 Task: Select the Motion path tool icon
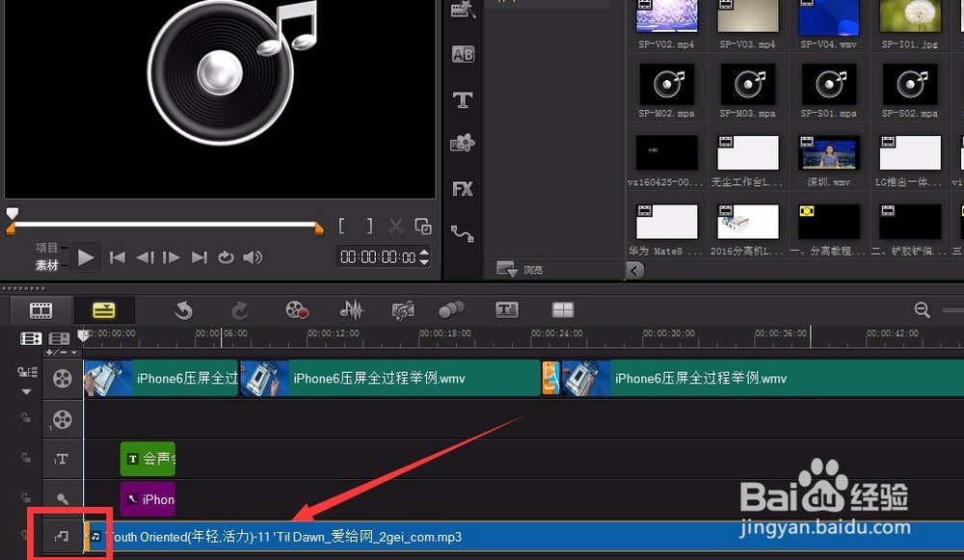pos(463,231)
